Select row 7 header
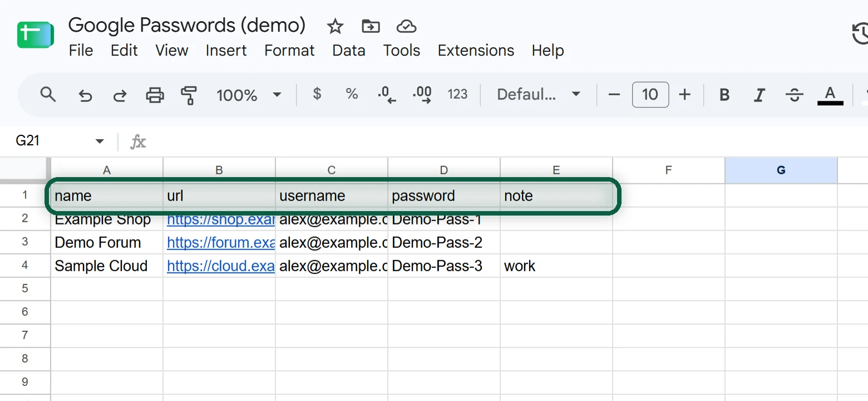The height and width of the screenshot is (401, 868). click(25, 336)
